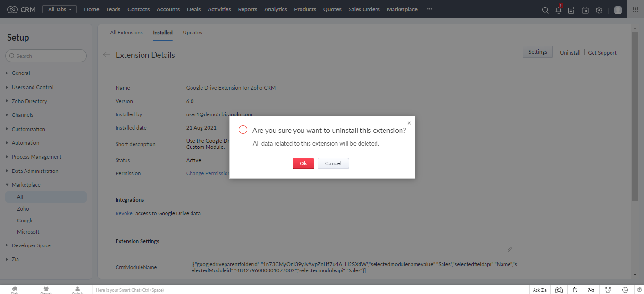Open the calendar icon in the top bar
The image size is (644, 294).
(585, 10)
